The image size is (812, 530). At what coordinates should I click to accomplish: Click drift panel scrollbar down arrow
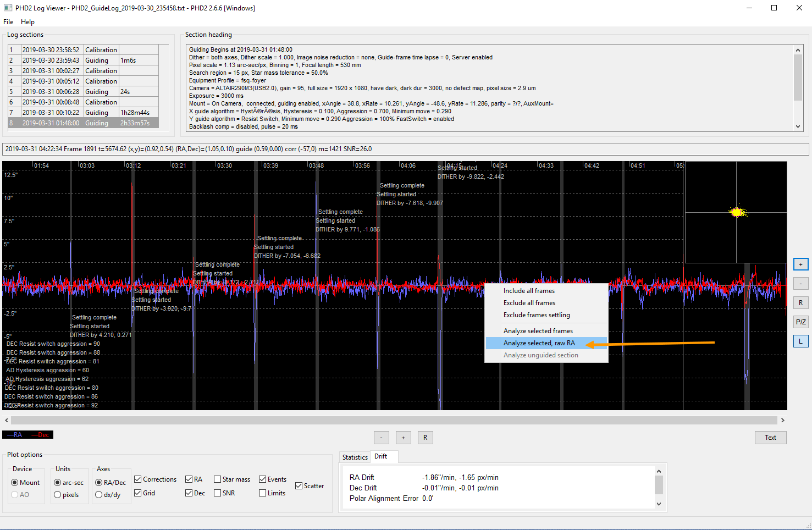click(x=659, y=504)
